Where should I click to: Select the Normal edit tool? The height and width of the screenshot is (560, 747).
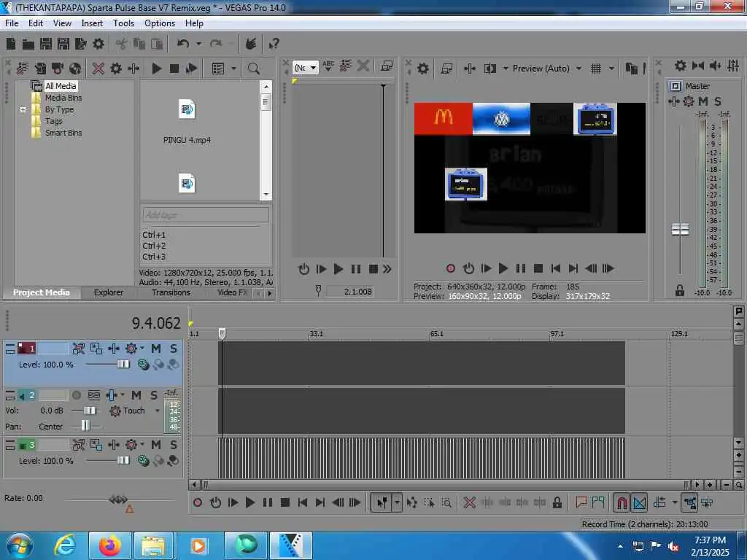(x=382, y=502)
